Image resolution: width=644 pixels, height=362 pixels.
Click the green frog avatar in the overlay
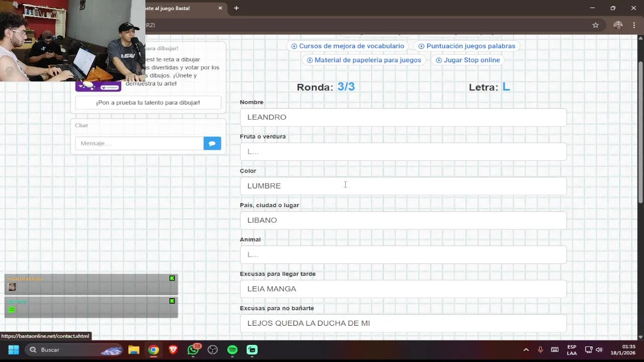[12, 309]
